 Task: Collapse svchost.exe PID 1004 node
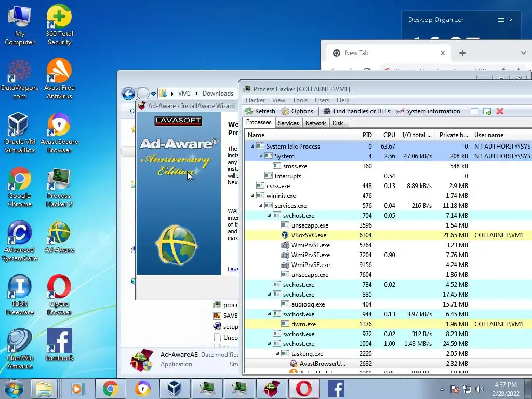point(269,343)
